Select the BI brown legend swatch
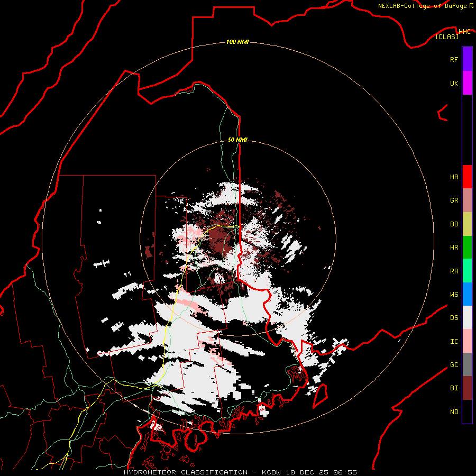The image size is (476, 476). (467, 388)
